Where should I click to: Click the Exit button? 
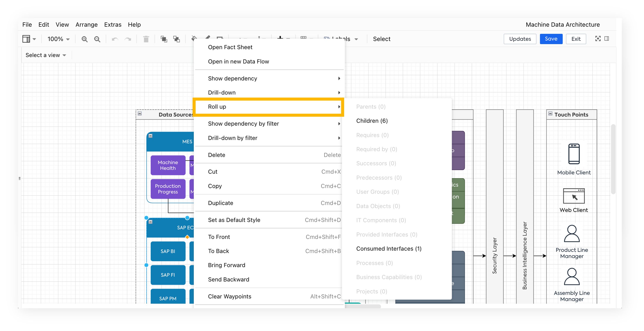point(576,39)
